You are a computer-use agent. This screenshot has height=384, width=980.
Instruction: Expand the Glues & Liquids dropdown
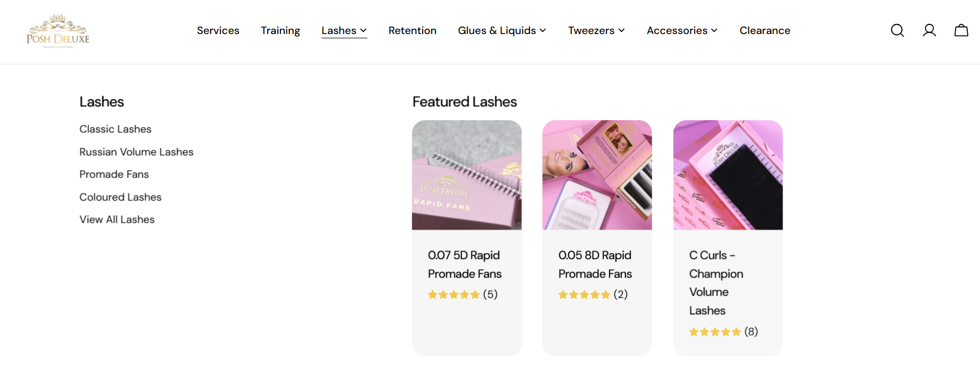(501, 31)
